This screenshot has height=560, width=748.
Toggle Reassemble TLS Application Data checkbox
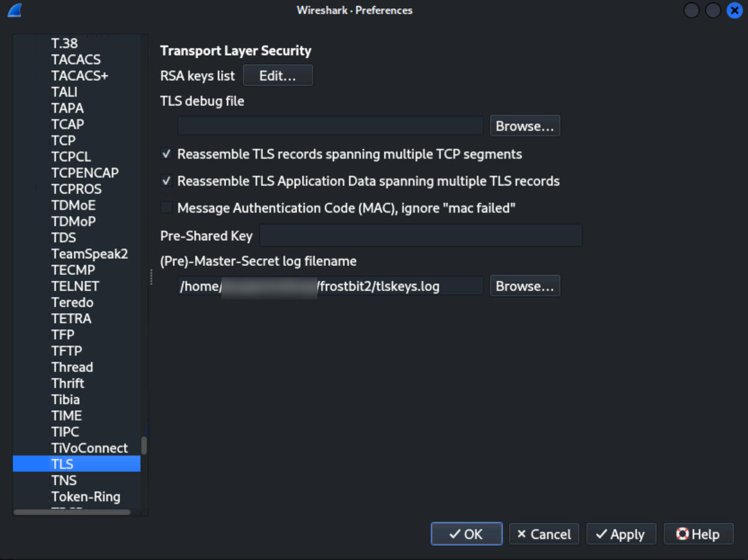click(166, 181)
